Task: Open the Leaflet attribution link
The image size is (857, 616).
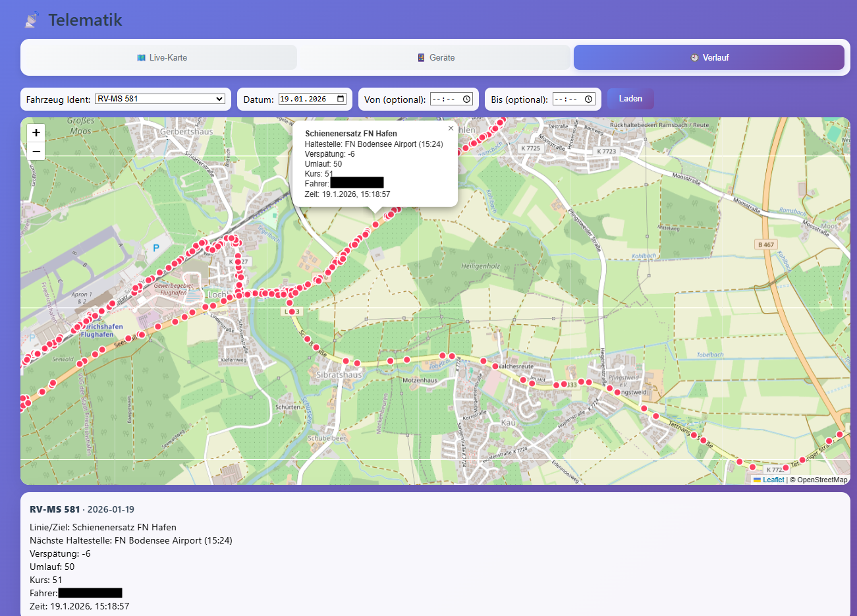Action: tap(773, 480)
